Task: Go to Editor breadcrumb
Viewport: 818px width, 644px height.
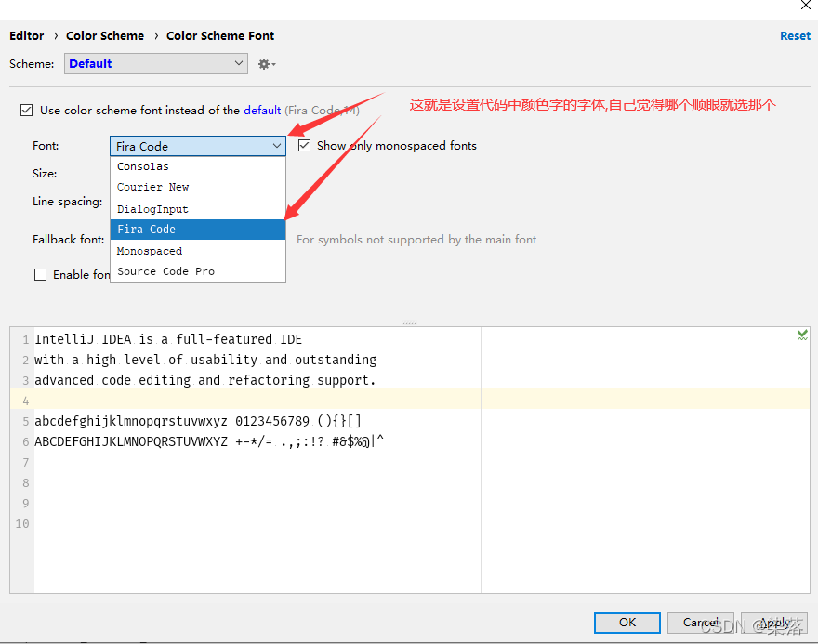Action: tap(27, 36)
